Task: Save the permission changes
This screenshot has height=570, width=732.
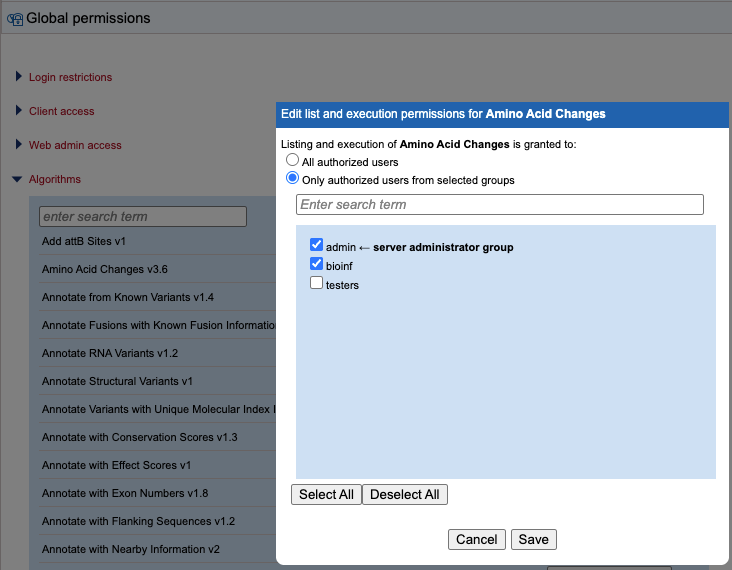Action: (x=533, y=539)
